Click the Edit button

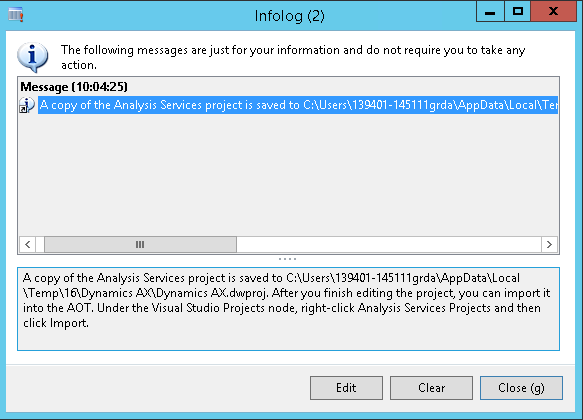point(346,388)
